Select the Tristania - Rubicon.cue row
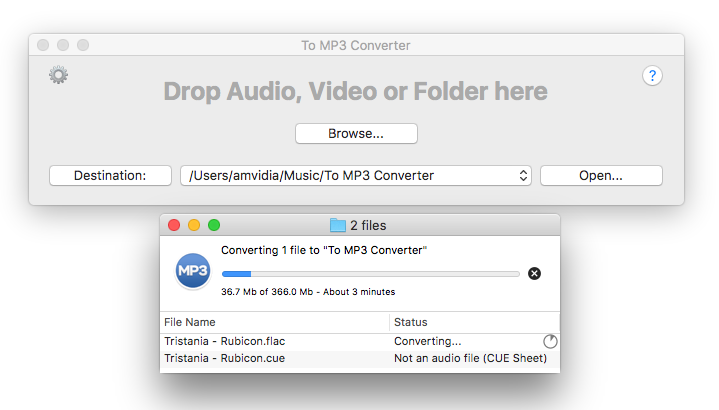The image size is (719, 410). pos(360,358)
